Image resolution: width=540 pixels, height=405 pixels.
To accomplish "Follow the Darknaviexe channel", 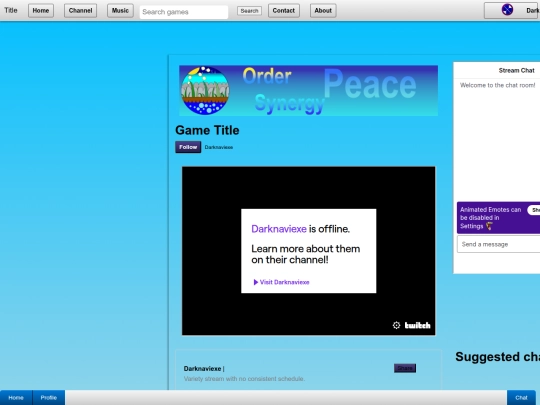I will click(188, 147).
